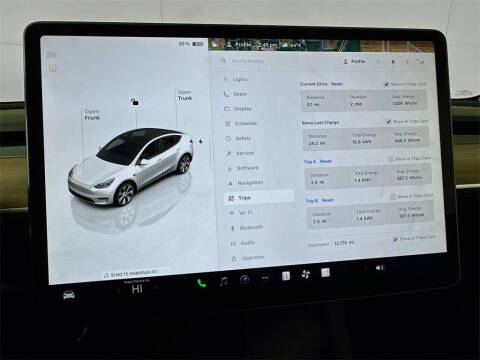
Task: Tap the Current Drive 0.1 mi distance value
Action: pyautogui.click(x=313, y=104)
